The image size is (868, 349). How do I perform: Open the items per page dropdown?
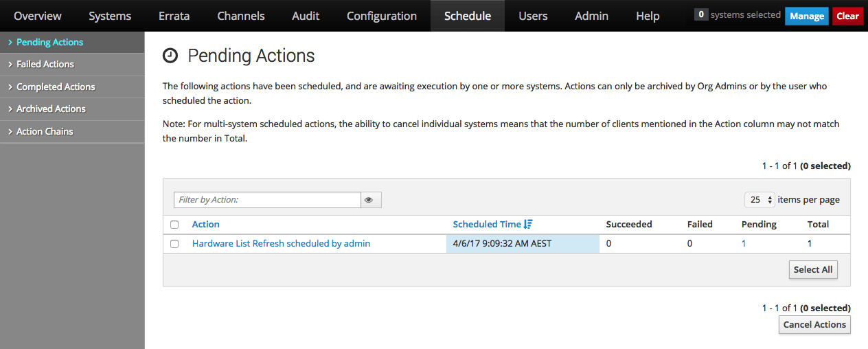[x=759, y=200]
